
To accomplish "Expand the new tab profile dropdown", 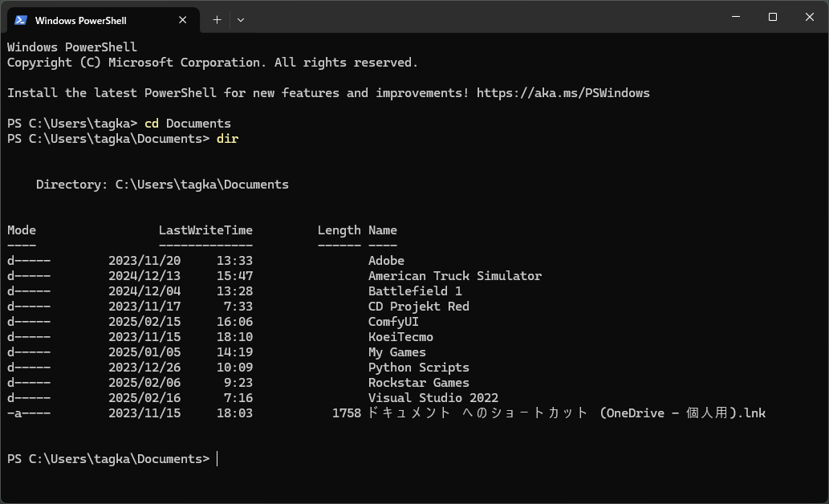I will (x=241, y=20).
